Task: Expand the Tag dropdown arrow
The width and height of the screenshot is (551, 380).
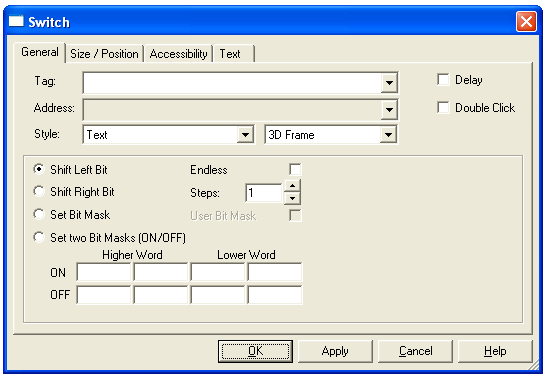Action: [x=389, y=83]
